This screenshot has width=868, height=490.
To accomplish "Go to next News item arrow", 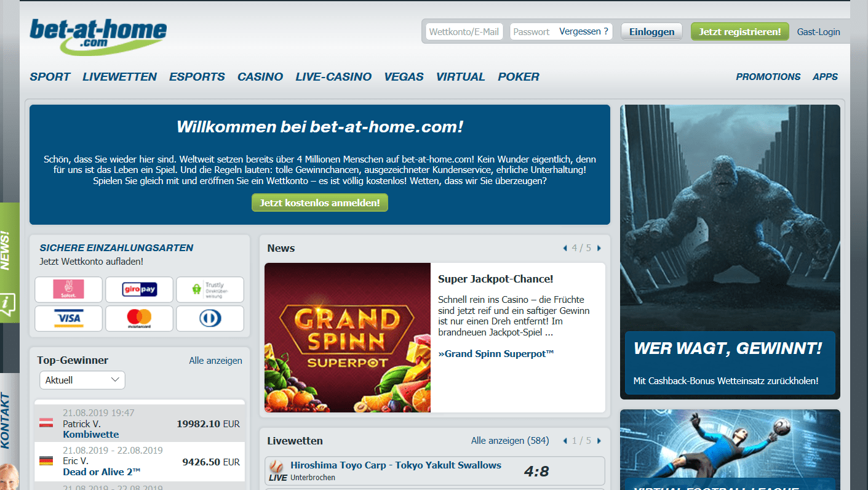I will pyautogui.click(x=599, y=248).
